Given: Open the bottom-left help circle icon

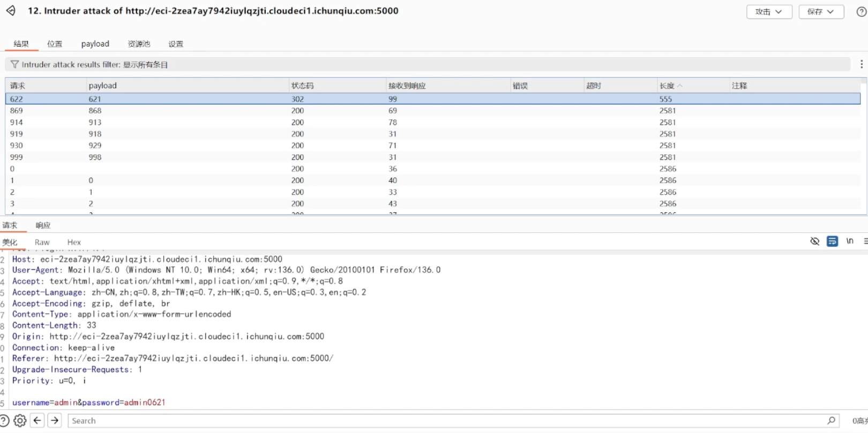Looking at the screenshot, I should (4, 421).
